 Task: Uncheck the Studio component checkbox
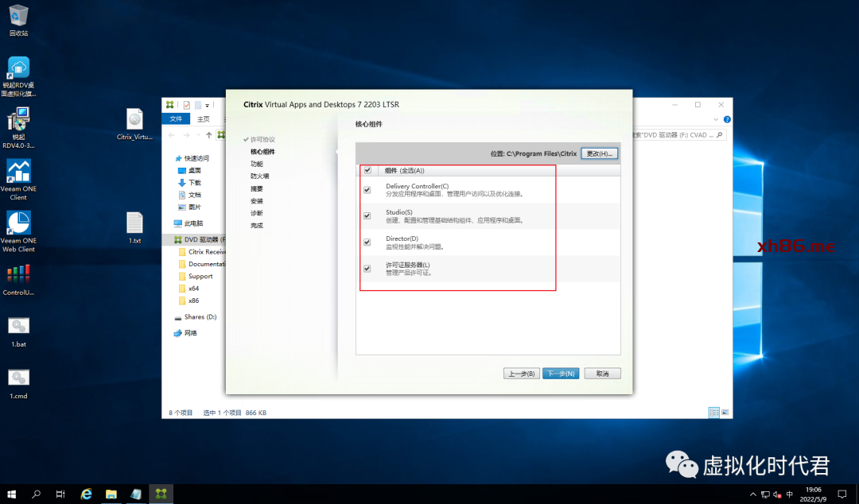coord(367,216)
